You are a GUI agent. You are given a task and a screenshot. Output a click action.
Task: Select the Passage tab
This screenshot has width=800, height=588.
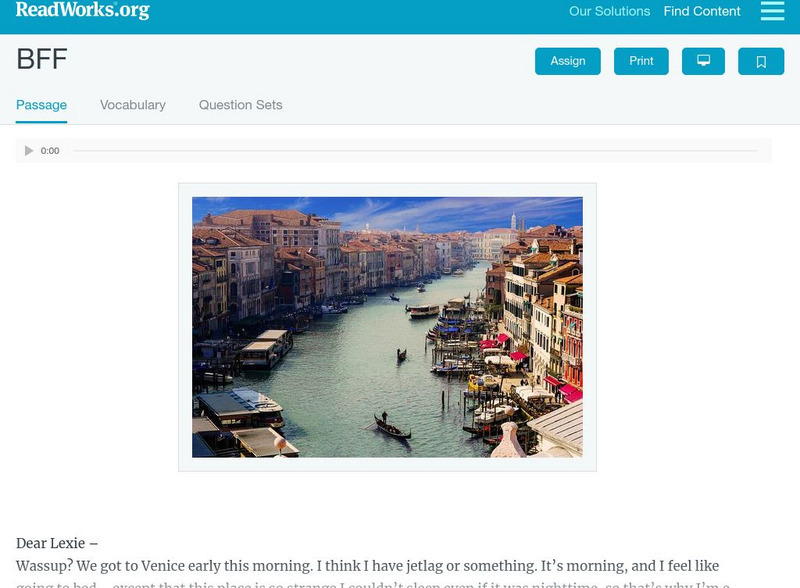pyautogui.click(x=41, y=105)
